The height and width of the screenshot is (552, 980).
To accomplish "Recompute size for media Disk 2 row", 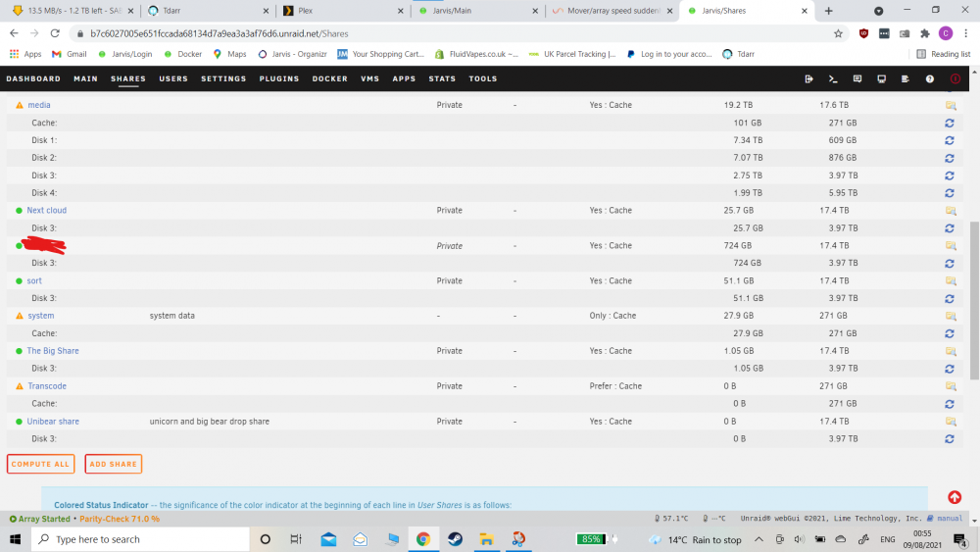I will 950,158.
